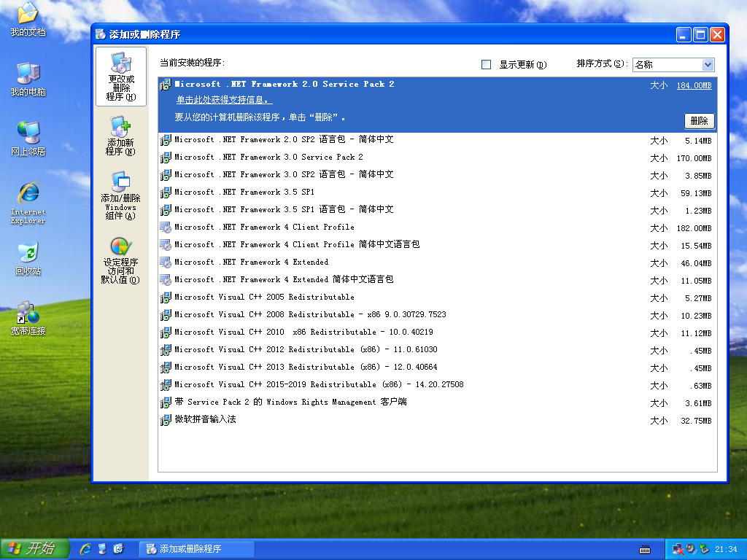Image resolution: width=747 pixels, height=560 pixels.
Task: Click the icon for .NET Framework 4 Extended
Action: point(166,262)
